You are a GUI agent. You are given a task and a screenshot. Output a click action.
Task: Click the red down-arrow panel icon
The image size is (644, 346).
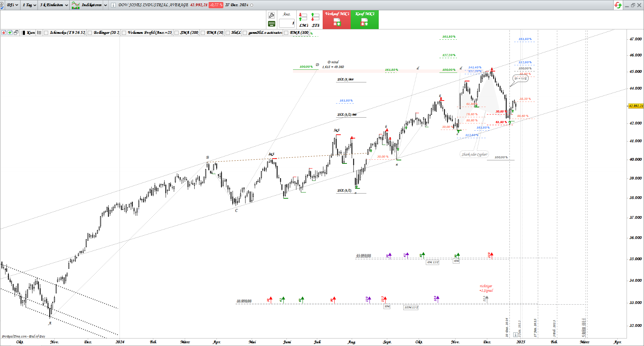(4, 32)
